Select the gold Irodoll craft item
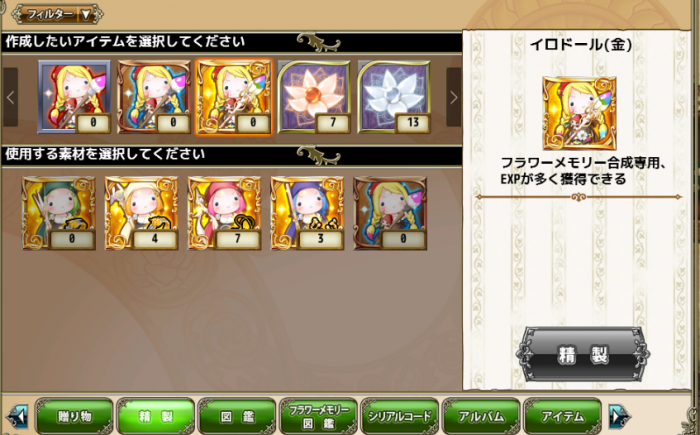Image resolution: width=700 pixels, height=435 pixels. (x=234, y=97)
